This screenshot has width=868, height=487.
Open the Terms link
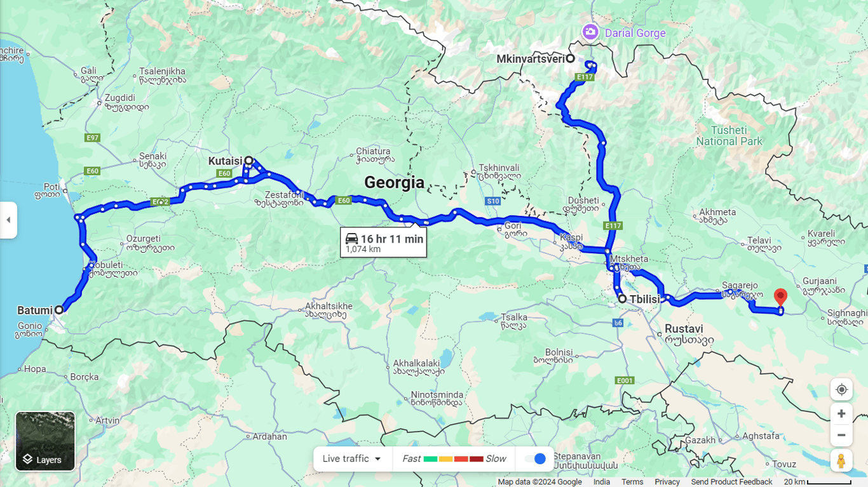click(x=632, y=482)
